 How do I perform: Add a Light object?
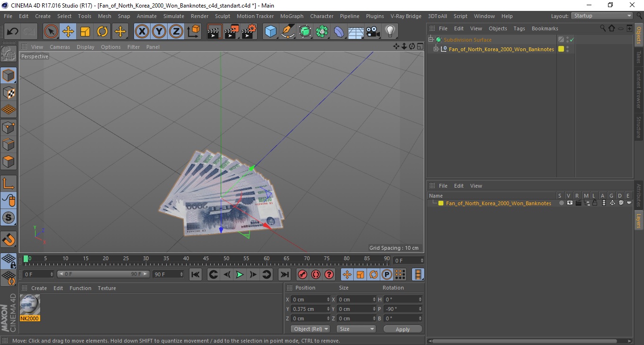[390, 32]
